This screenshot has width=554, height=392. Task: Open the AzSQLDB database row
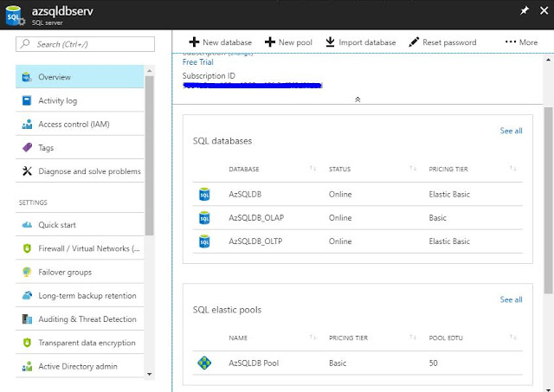click(358, 194)
